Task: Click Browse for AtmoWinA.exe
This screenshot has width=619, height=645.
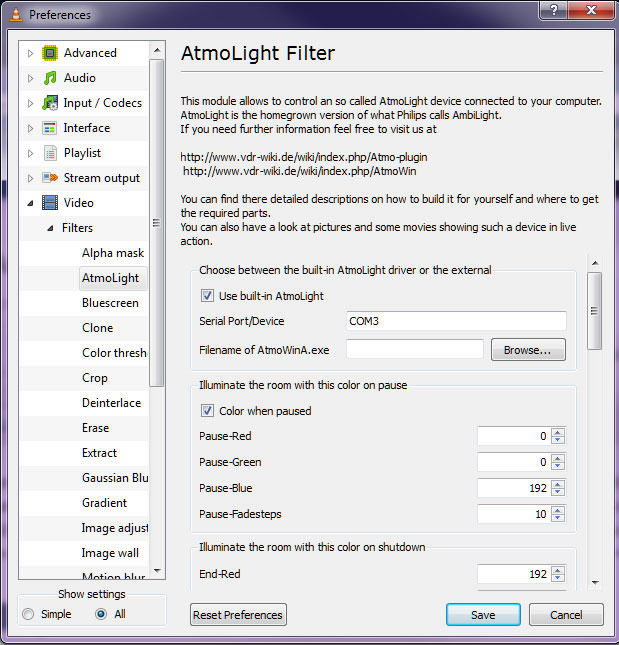Action: [x=528, y=350]
